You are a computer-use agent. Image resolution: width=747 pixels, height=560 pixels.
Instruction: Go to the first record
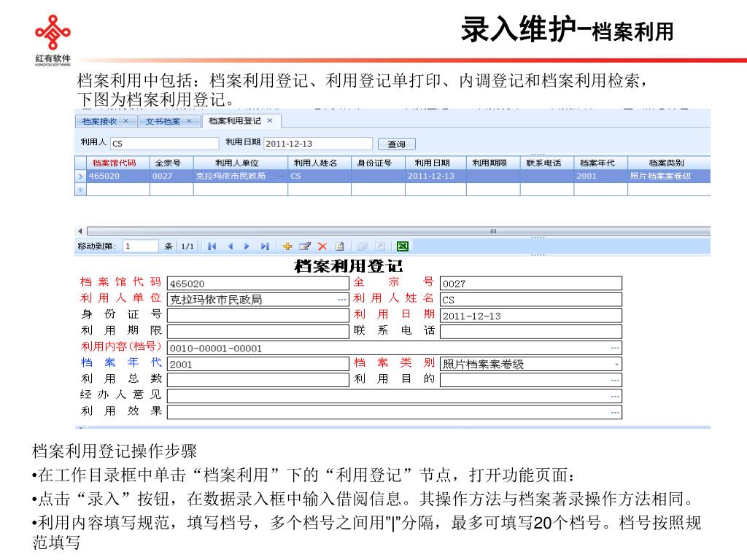[212, 246]
